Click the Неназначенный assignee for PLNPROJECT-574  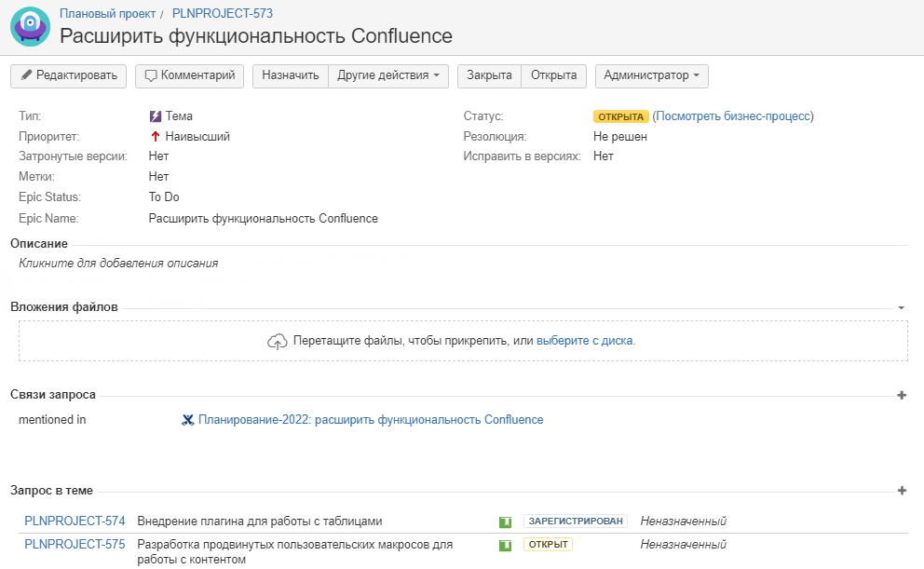point(684,522)
